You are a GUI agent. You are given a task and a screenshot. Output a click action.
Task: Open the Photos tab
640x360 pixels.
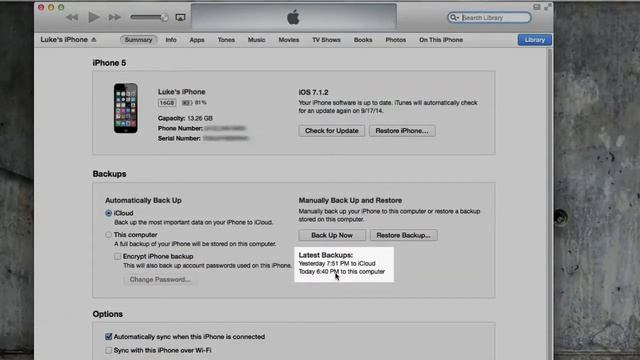coord(396,40)
